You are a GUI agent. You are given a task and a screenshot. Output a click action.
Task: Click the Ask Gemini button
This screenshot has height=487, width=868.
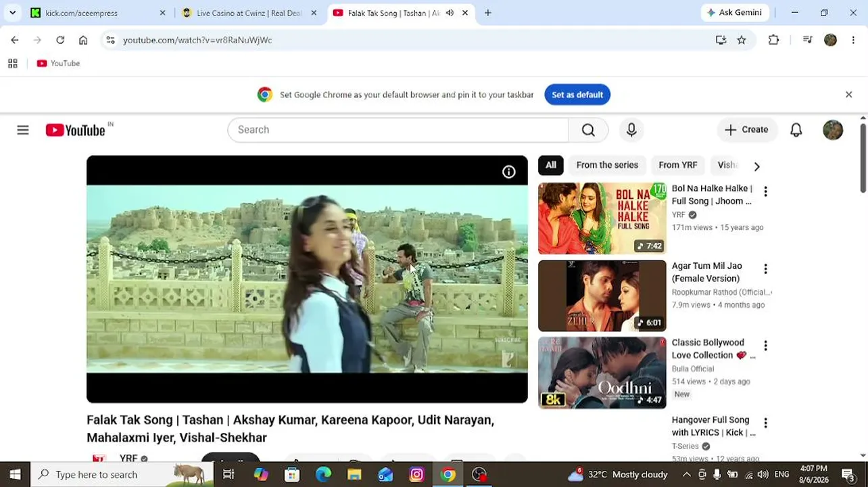pos(734,13)
